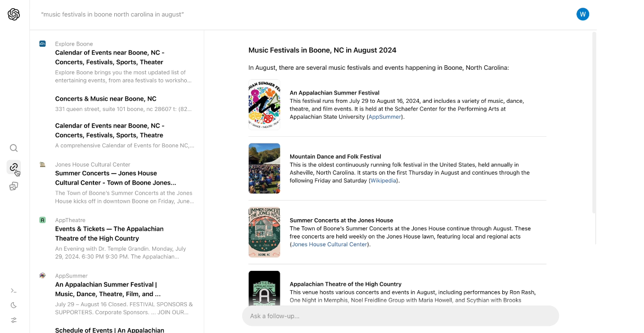Image resolution: width=644 pixels, height=333 pixels.
Task: Open the terminal prompt icon
Action: [14, 291]
